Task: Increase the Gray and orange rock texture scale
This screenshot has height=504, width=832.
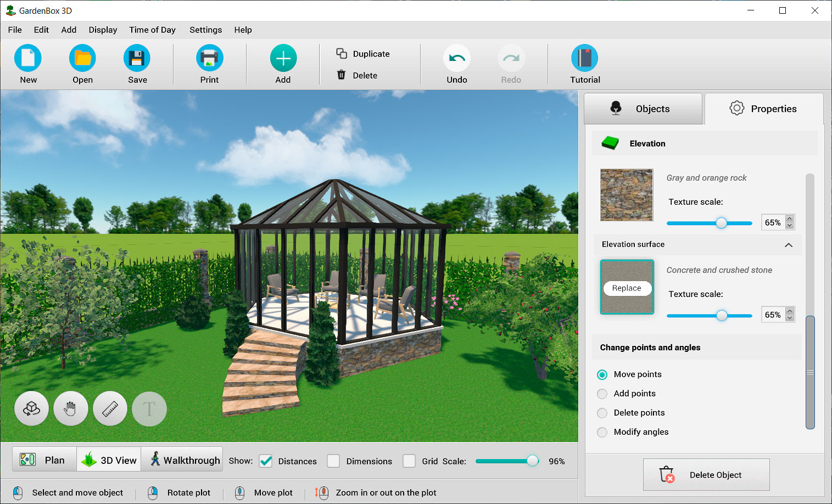Action: click(x=790, y=219)
